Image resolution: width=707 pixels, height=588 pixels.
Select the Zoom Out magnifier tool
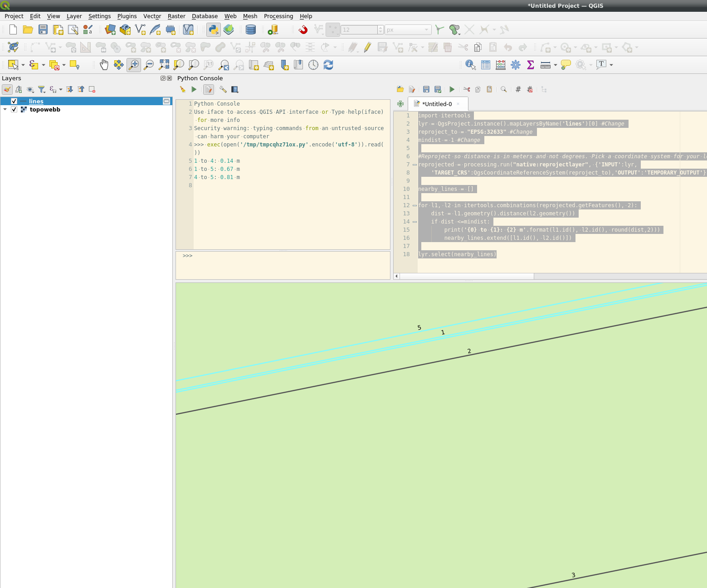click(x=149, y=65)
